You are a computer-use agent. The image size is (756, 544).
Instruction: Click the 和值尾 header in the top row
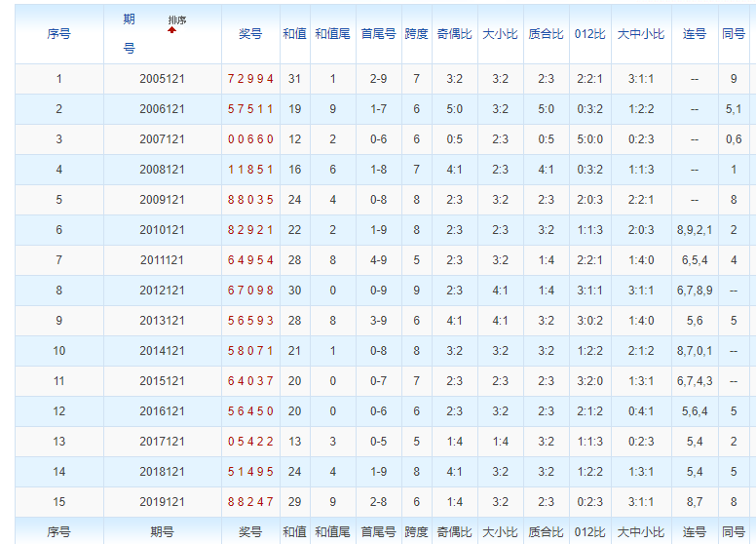(x=332, y=34)
